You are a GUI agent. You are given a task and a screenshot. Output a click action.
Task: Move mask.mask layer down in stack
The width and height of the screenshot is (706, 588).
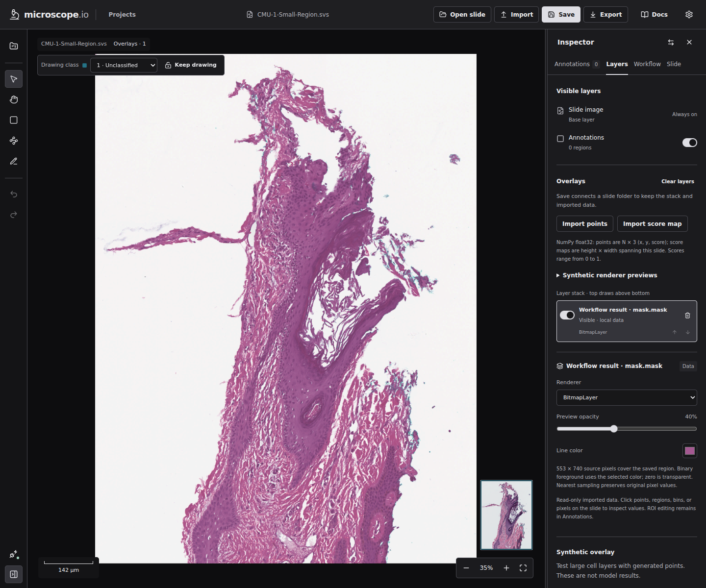(x=688, y=332)
